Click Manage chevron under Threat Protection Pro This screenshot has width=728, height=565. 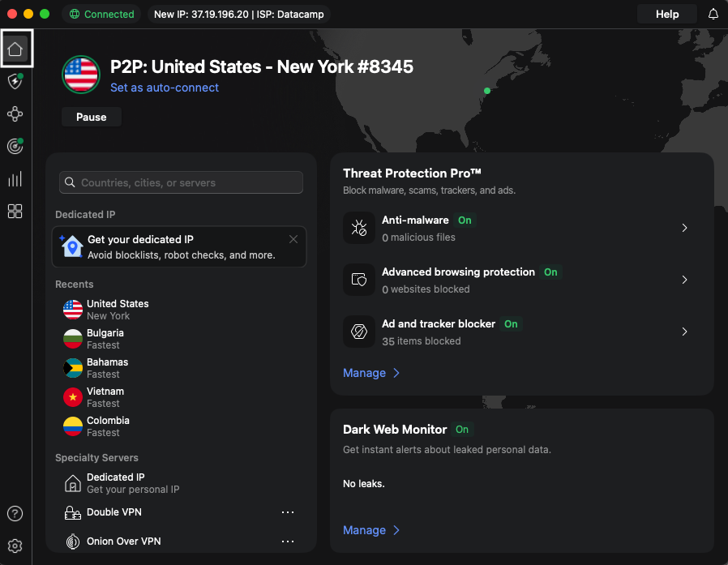(x=396, y=373)
